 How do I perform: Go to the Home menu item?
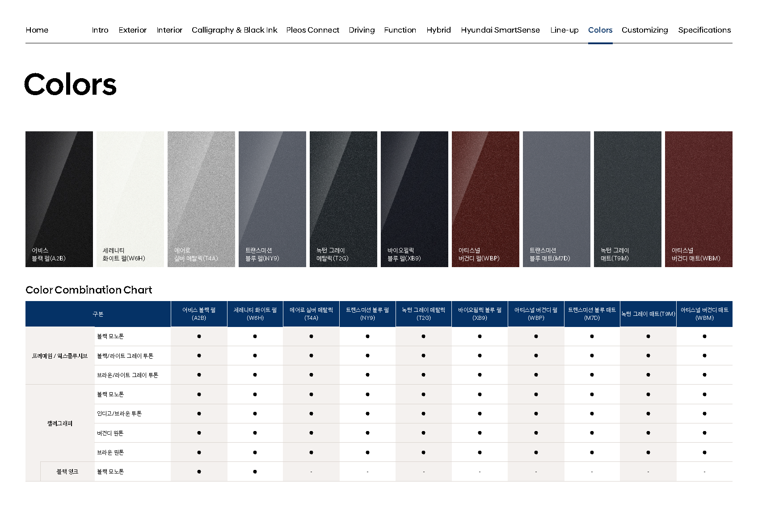point(37,30)
